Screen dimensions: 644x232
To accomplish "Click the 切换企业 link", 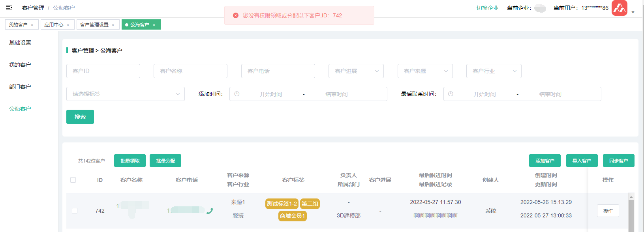I will click(x=487, y=8).
